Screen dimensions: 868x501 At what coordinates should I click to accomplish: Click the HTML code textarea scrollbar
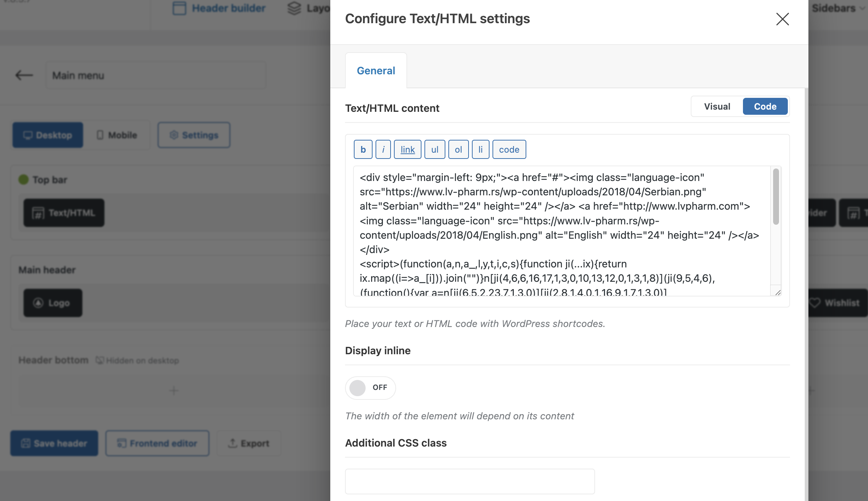(x=776, y=197)
